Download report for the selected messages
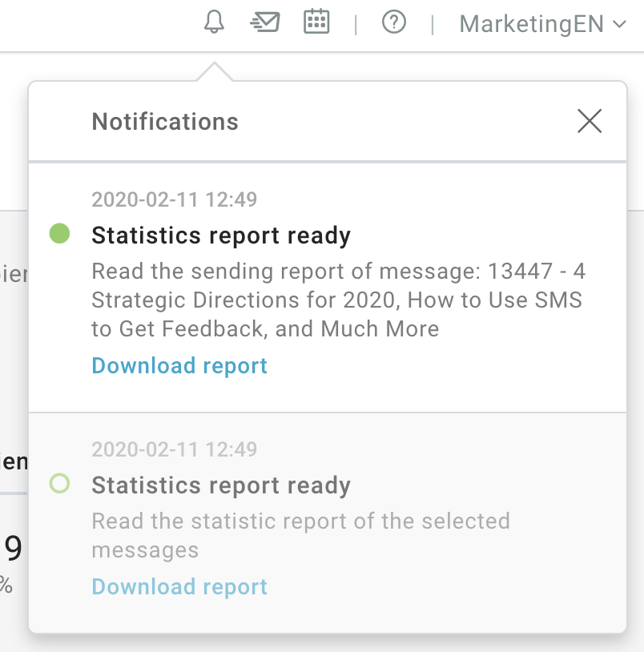 (179, 587)
